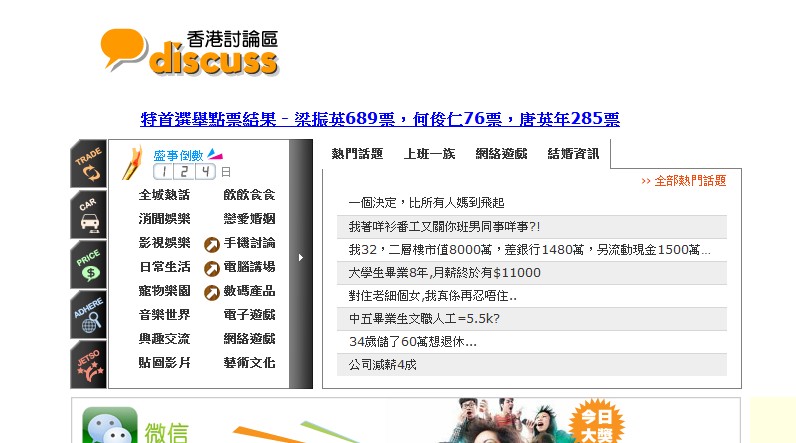Click the arrow icon beside 數碼產品
Viewport: 796px width, 443px height.
(211, 293)
